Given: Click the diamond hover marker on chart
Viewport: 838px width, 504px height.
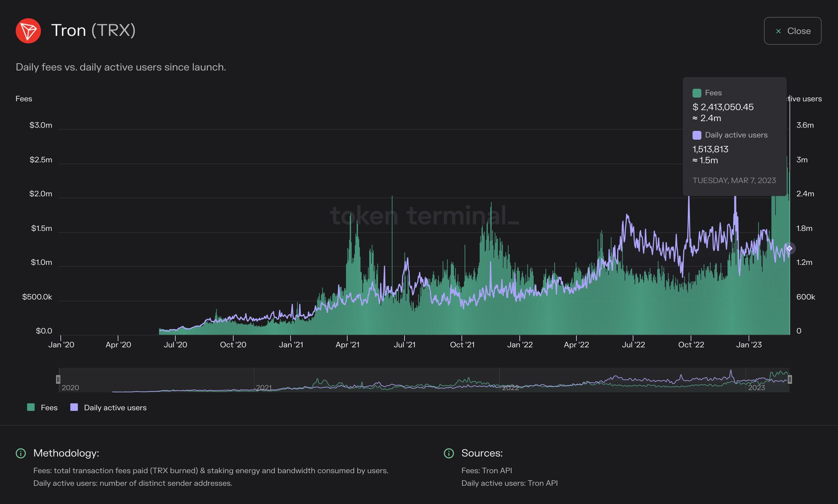Looking at the screenshot, I should pos(789,248).
